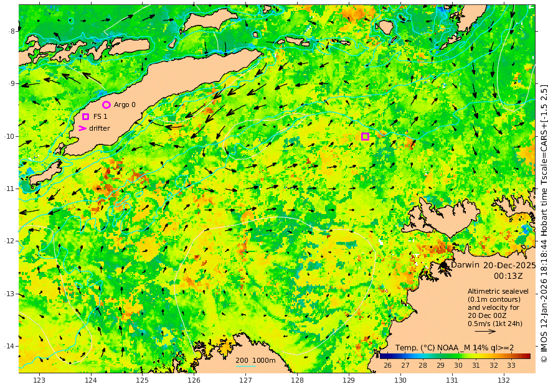The image size is (548, 392).
Task: Click the IMOS copyright text on right edge
Action: pyautogui.click(x=544, y=223)
